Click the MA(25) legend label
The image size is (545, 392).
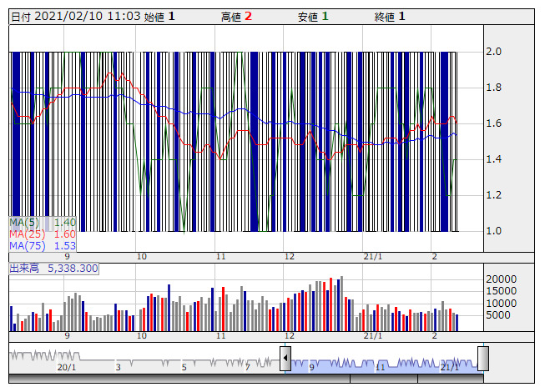coord(26,234)
